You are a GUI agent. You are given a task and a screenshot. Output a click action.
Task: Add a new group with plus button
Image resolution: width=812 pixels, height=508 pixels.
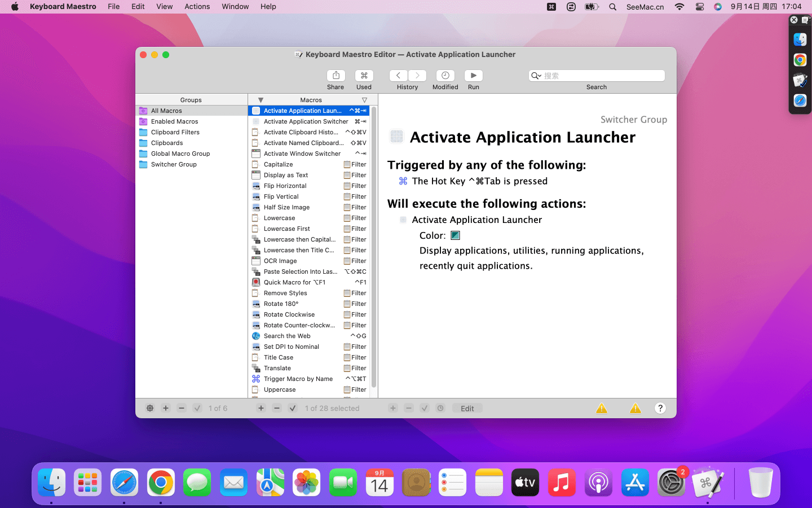tap(166, 408)
